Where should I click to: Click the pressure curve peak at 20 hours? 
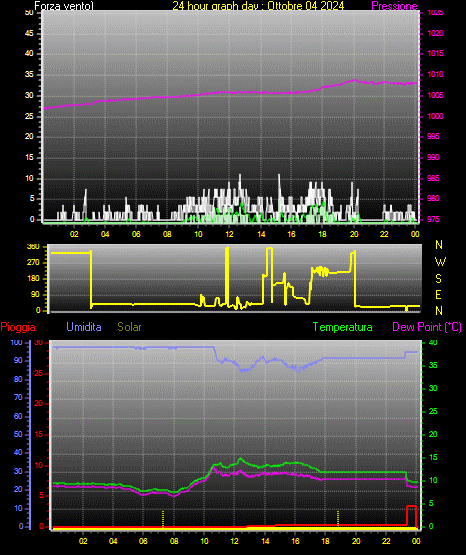(355, 80)
